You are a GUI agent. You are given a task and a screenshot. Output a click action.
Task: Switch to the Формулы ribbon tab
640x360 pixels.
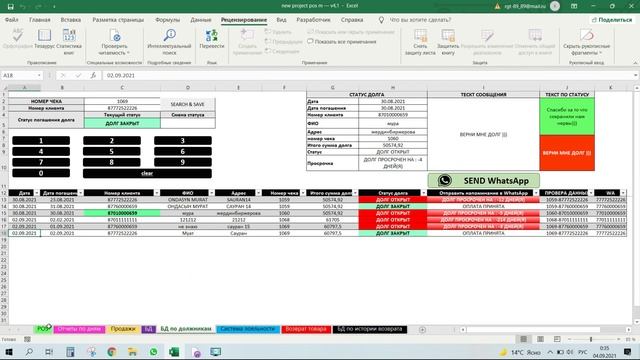tap(167, 20)
